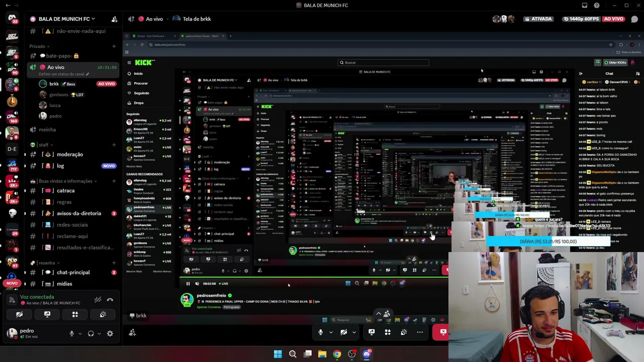This screenshot has height=362, width=644.
Task: Click Buscar search field on shared Kick page
Action: coord(383,62)
